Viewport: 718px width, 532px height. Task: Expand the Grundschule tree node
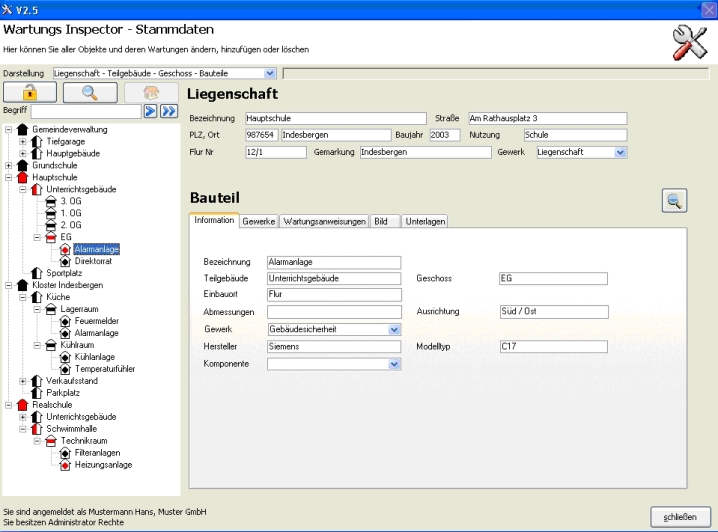click(x=9, y=165)
